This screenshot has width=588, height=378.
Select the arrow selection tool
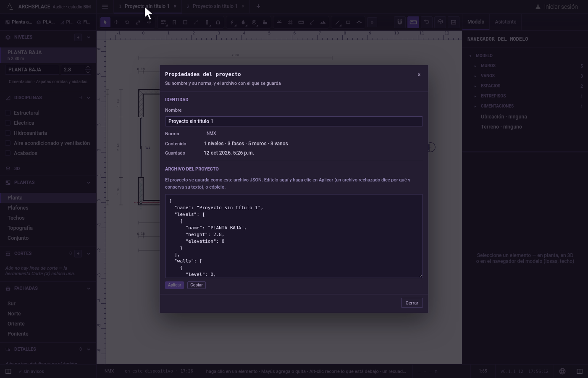click(x=105, y=22)
